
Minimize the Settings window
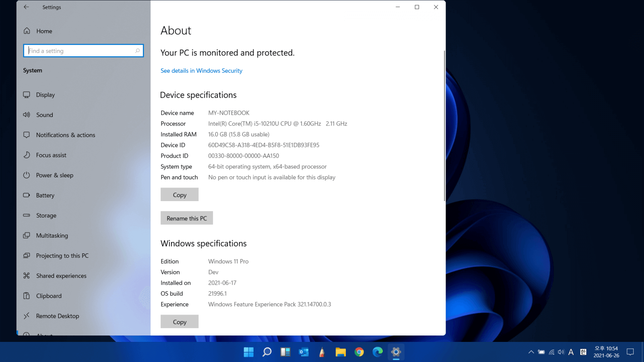[x=398, y=7]
